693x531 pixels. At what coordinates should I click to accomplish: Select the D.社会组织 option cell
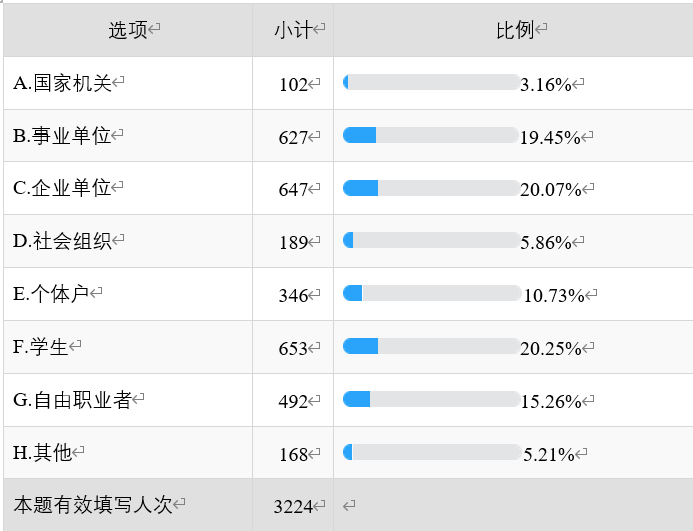(x=128, y=241)
